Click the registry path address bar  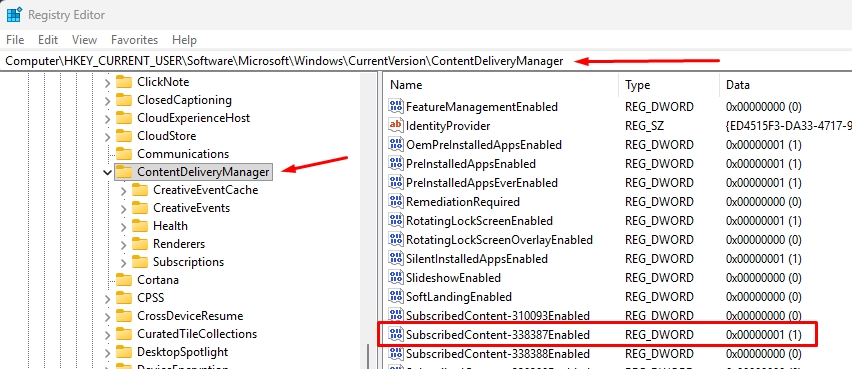(426, 61)
